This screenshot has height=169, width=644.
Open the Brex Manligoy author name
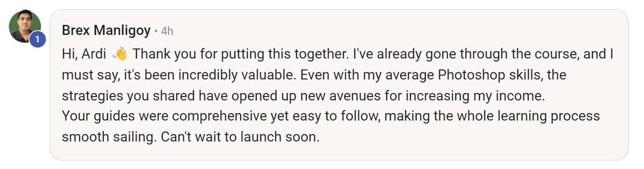tap(106, 31)
